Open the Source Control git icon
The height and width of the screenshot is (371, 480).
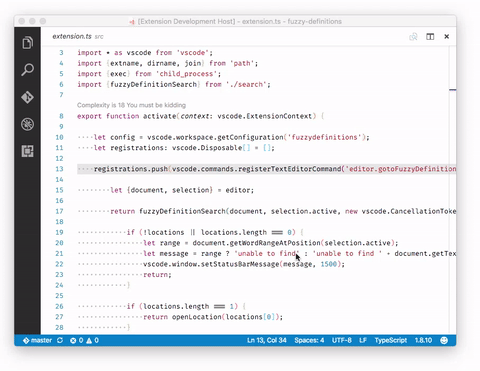(x=28, y=97)
